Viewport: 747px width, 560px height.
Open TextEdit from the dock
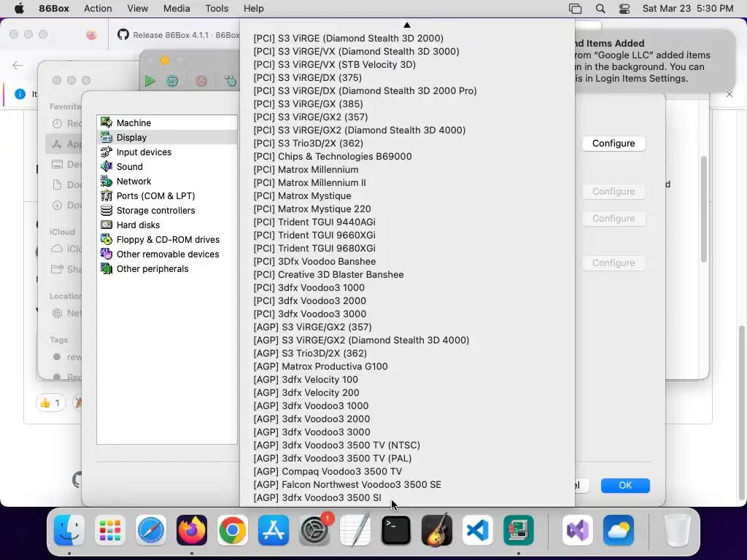(x=355, y=530)
